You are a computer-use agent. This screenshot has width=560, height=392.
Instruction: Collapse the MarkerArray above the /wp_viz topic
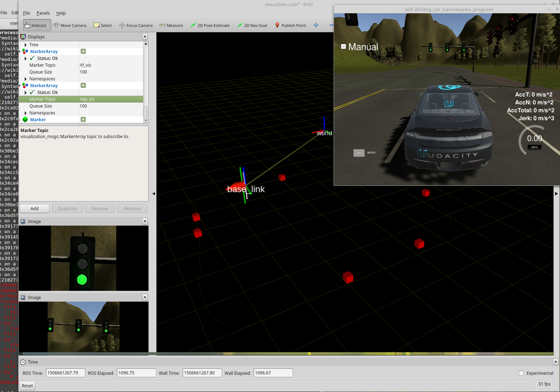point(20,86)
